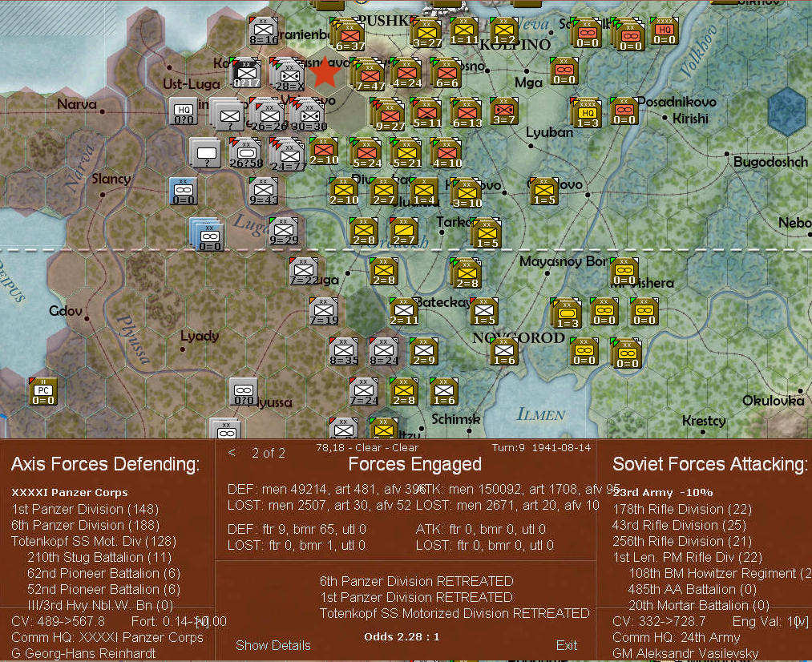
Task: Select the German infantry counter 7=22 near Luga
Action: (x=304, y=272)
